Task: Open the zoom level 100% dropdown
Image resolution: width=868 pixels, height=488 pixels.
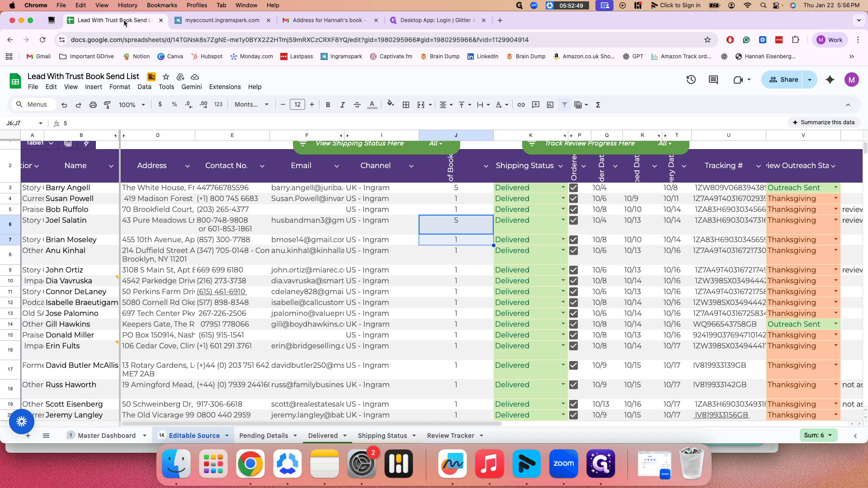Action: 132,105
